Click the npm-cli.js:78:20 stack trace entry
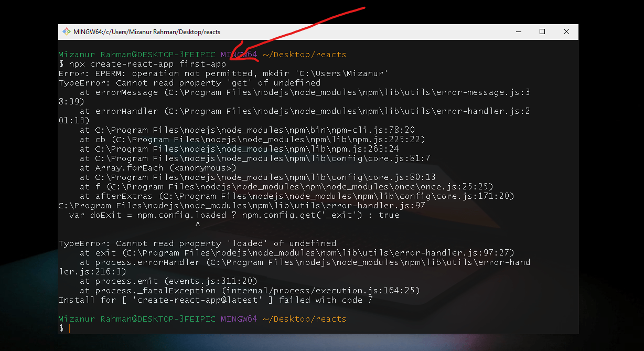The width and height of the screenshot is (644, 351). 236,130
